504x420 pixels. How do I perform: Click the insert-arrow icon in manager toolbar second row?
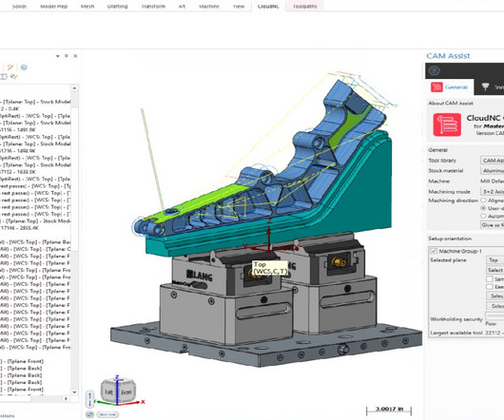4,76
